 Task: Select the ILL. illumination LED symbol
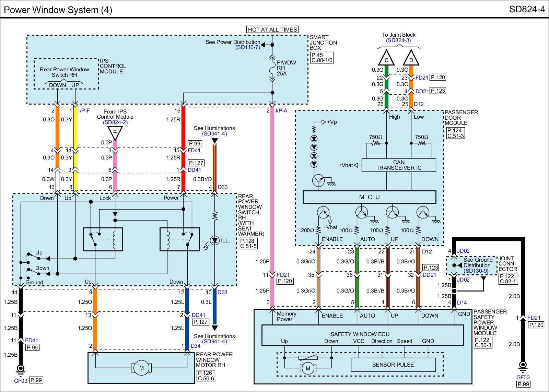[x=215, y=240]
